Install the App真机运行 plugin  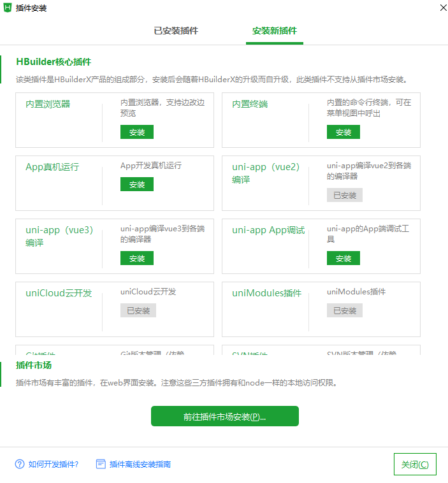pos(137,184)
